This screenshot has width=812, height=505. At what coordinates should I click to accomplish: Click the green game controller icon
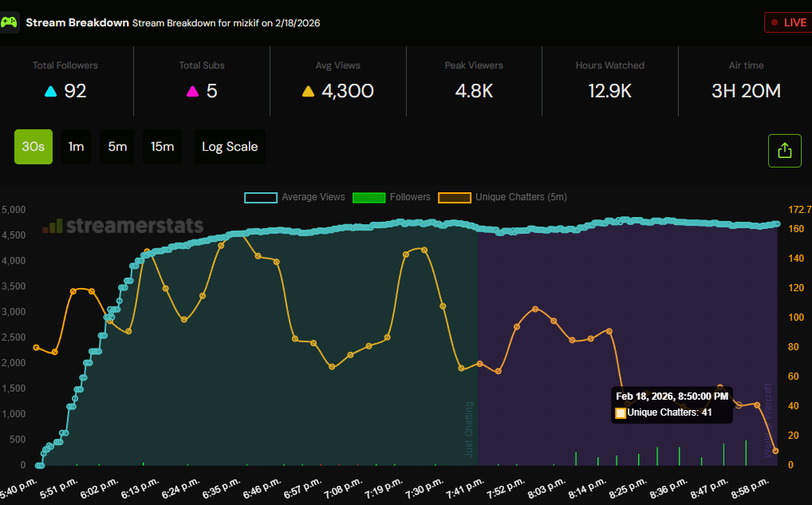coord(9,22)
